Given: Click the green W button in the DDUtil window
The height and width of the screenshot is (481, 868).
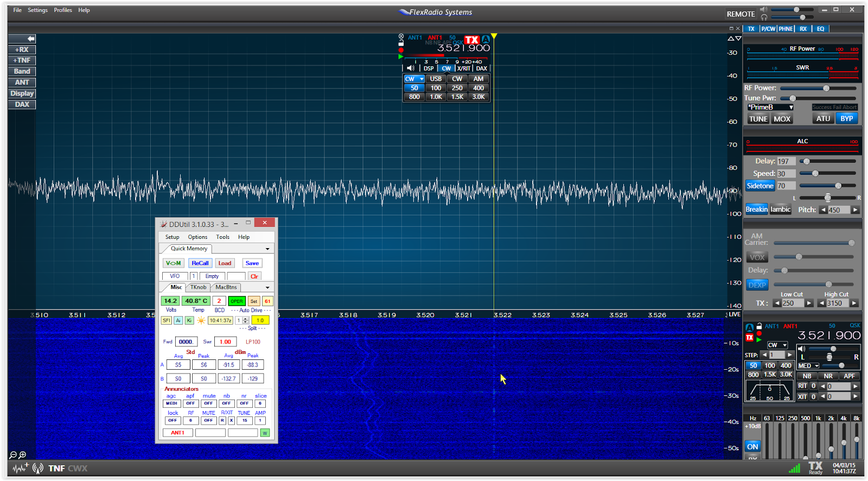Looking at the screenshot, I should pos(265,433).
